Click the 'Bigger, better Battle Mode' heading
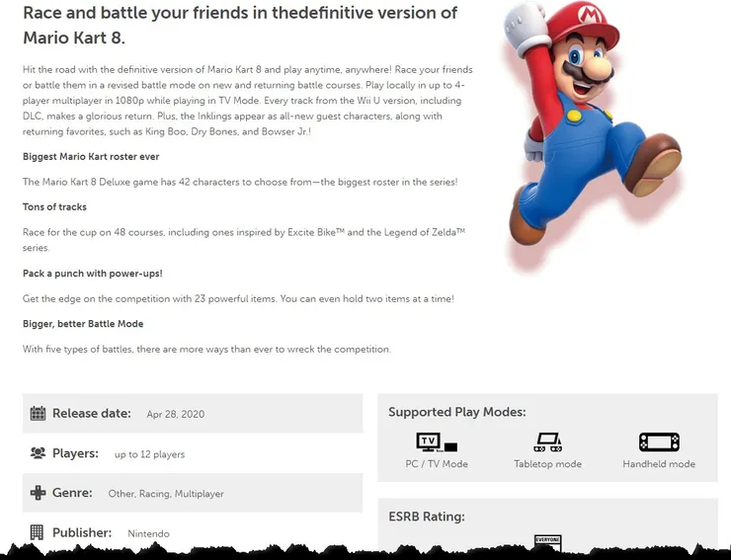This screenshot has height=560, width=731. pyautogui.click(x=83, y=324)
